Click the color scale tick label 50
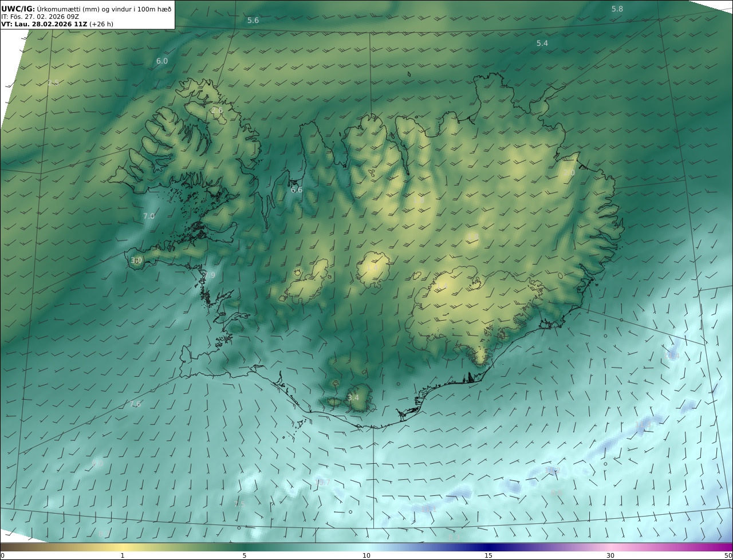The image size is (733, 560). tap(728, 555)
